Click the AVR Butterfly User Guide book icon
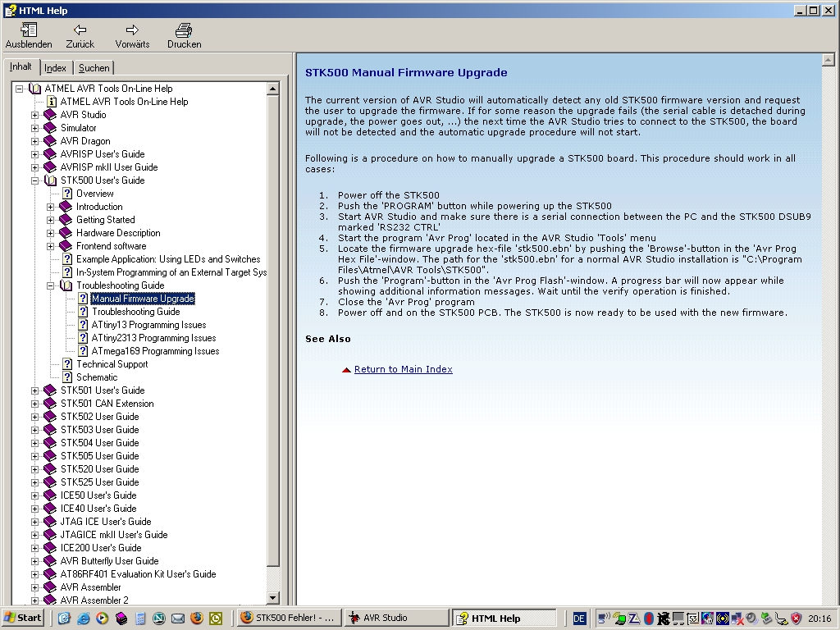 50,561
